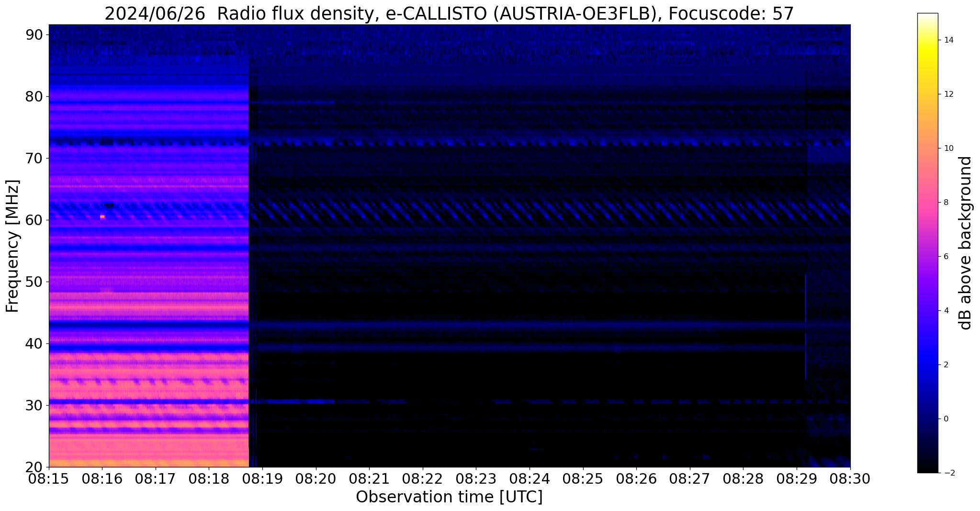
Task: Click the plot title text
Action: [x=449, y=13]
